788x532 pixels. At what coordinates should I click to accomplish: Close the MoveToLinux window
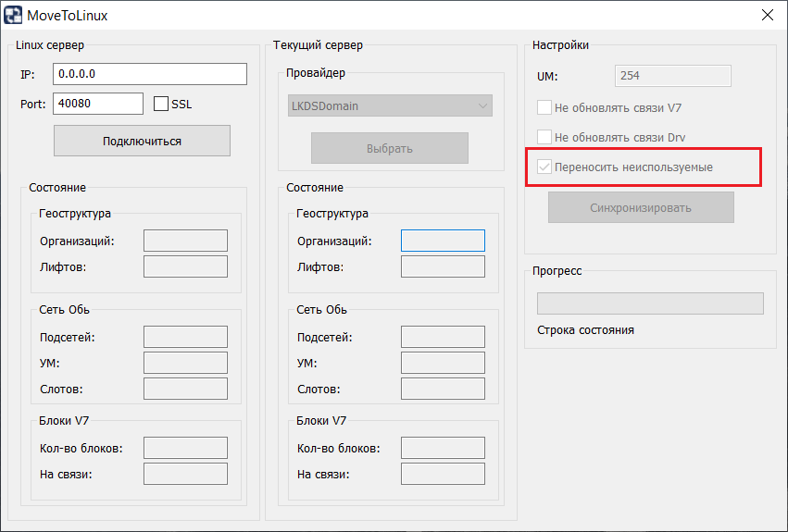(x=767, y=15)
